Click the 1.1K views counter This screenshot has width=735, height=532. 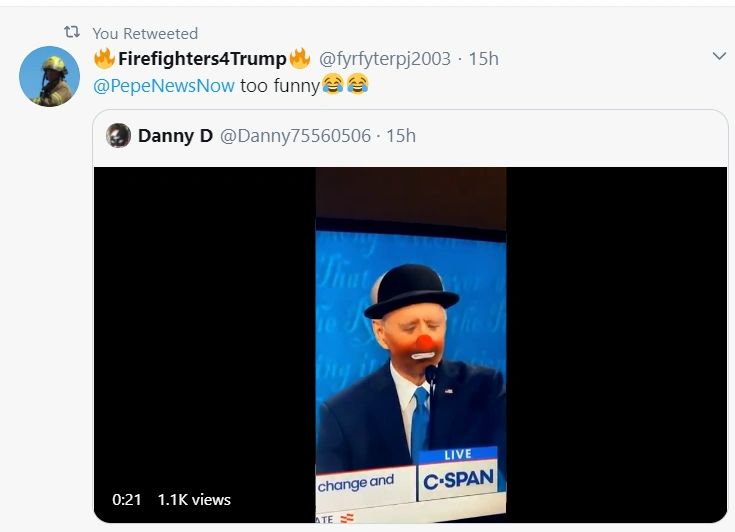194,499
